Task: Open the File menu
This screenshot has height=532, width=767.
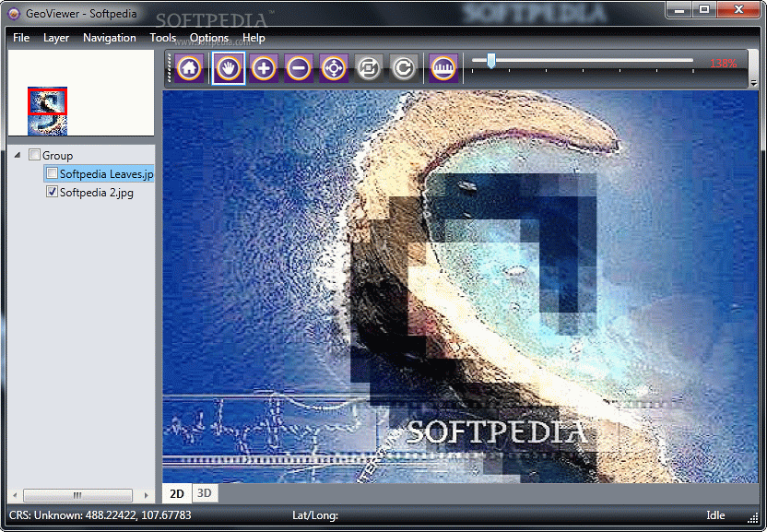Action: (21, 38)
